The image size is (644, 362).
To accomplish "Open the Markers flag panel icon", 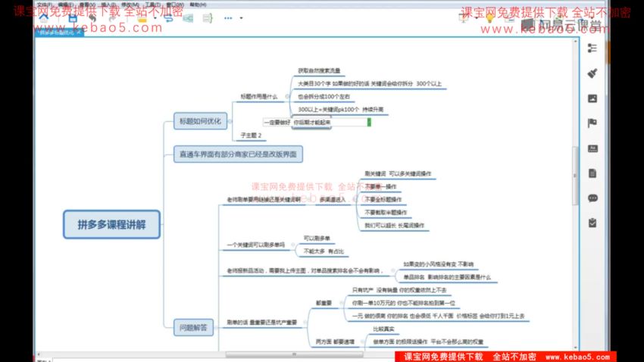I will pyautogui.click(x=592, y=123).
